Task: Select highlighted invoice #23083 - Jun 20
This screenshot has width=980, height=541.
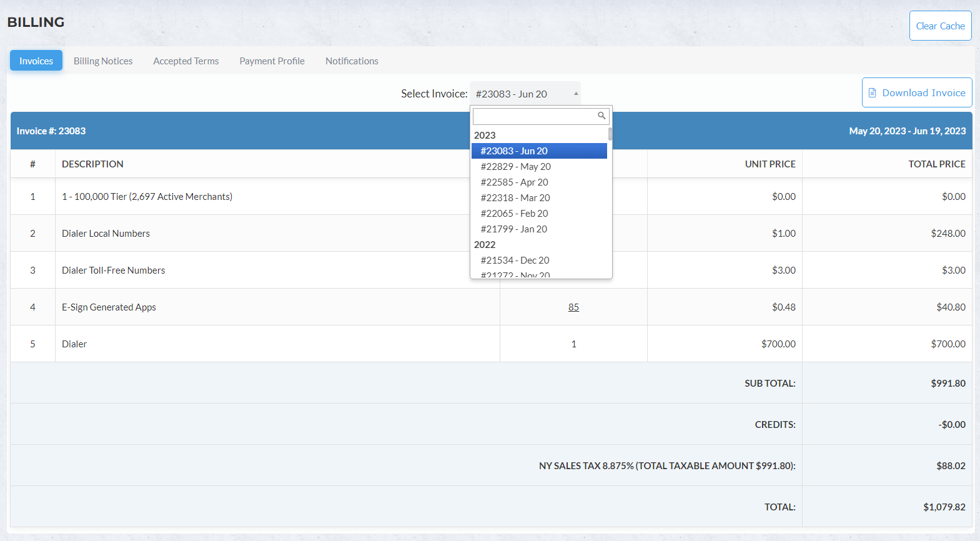Action: click(x=514, y=151)
